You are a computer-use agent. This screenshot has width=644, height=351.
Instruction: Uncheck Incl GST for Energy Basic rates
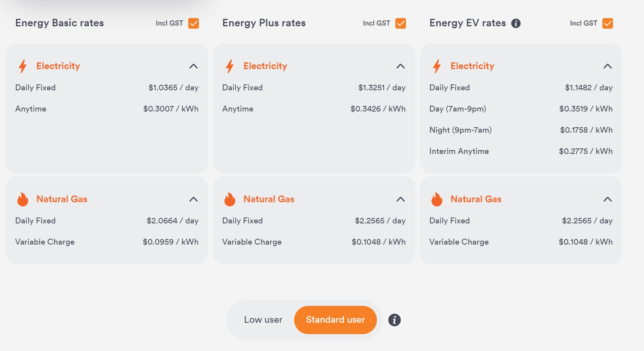click(x=193, y=24)
